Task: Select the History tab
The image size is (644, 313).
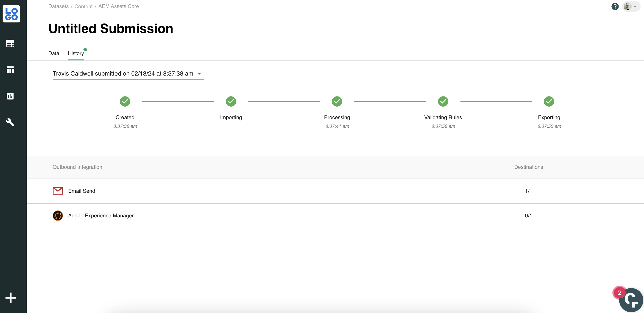Action: pyautogui.click(x=76, y=53)
